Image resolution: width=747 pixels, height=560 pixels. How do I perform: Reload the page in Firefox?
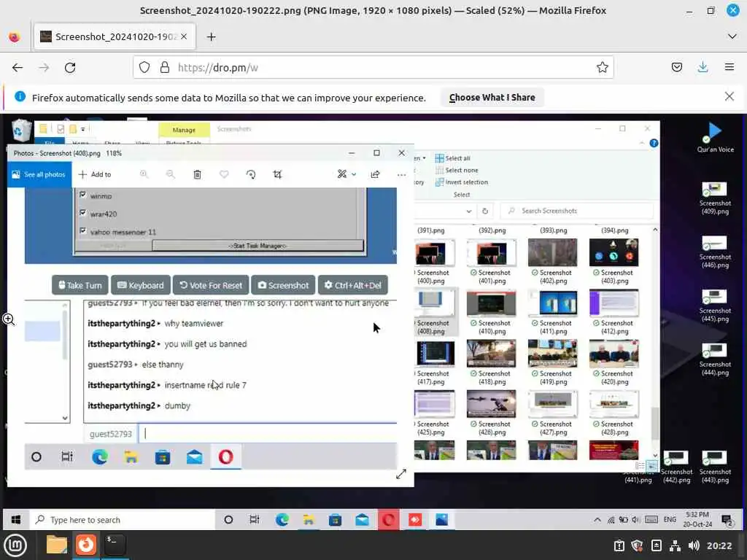(x=70, y=68)
